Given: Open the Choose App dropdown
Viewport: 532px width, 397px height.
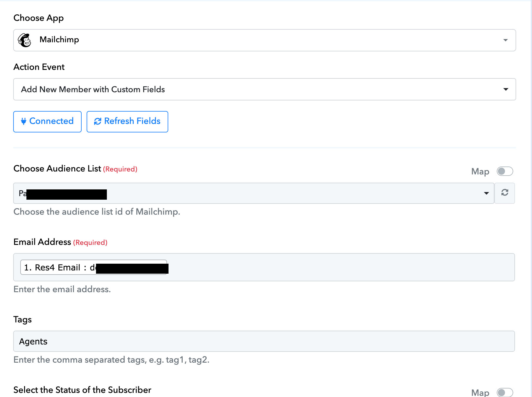Looking at the screenshot, I should tap(265, 40).
